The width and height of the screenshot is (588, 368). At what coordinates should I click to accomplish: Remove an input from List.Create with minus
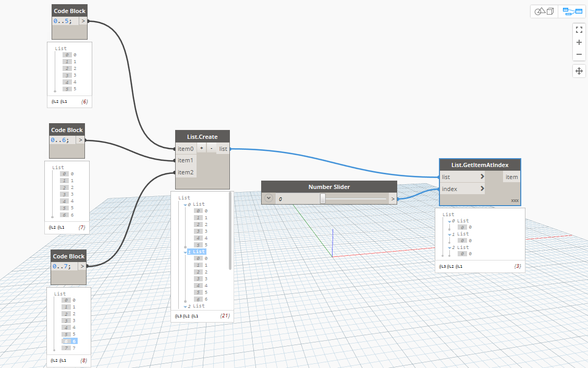[x=211, y=148]
